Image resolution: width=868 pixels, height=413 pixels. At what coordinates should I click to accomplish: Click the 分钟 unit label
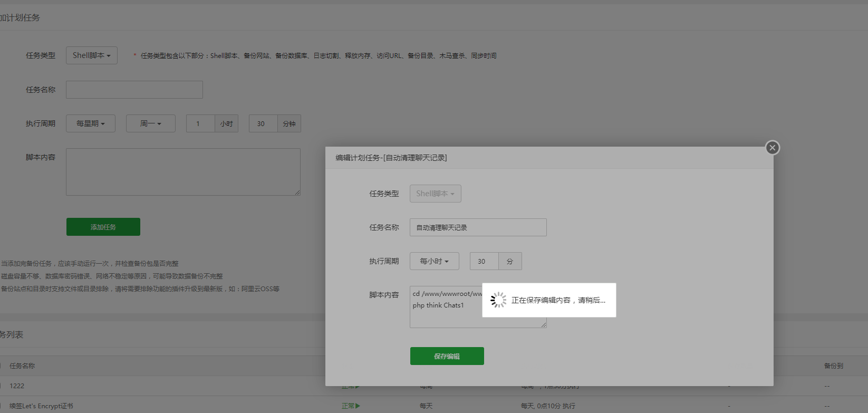pyautogui.click(x=290, y=123)
